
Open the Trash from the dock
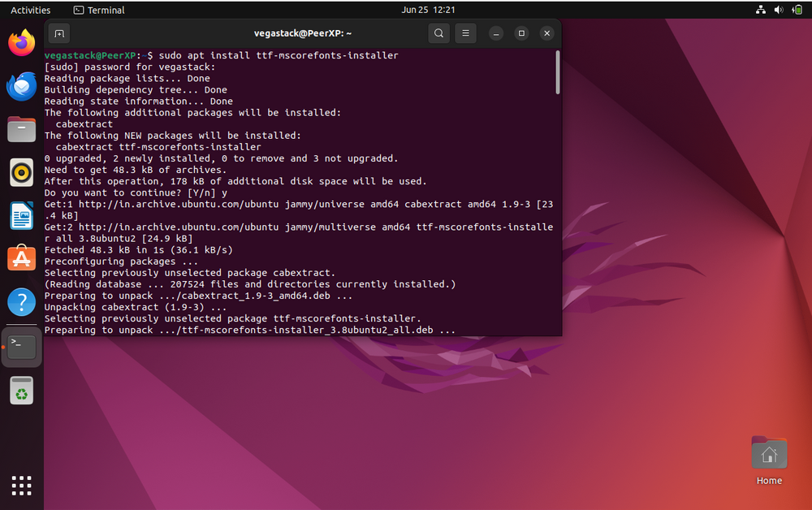click(21, 390)
